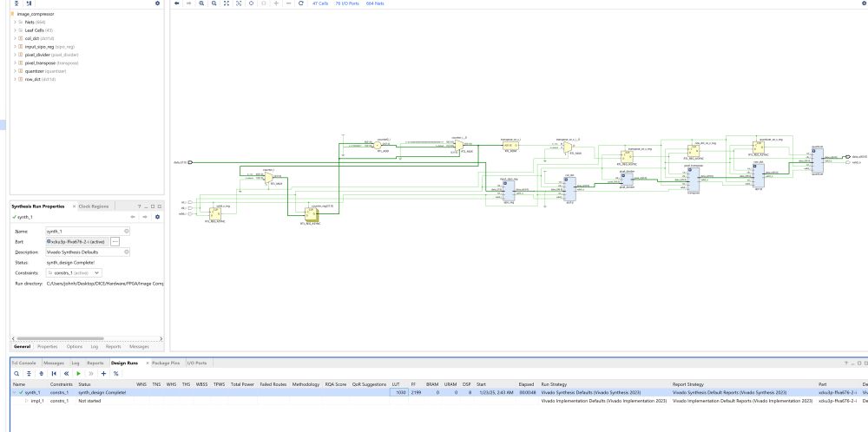Viewport: 868px width, 432px height.
Task: Browse for part with ellipsis button
Action: point(115,242)
